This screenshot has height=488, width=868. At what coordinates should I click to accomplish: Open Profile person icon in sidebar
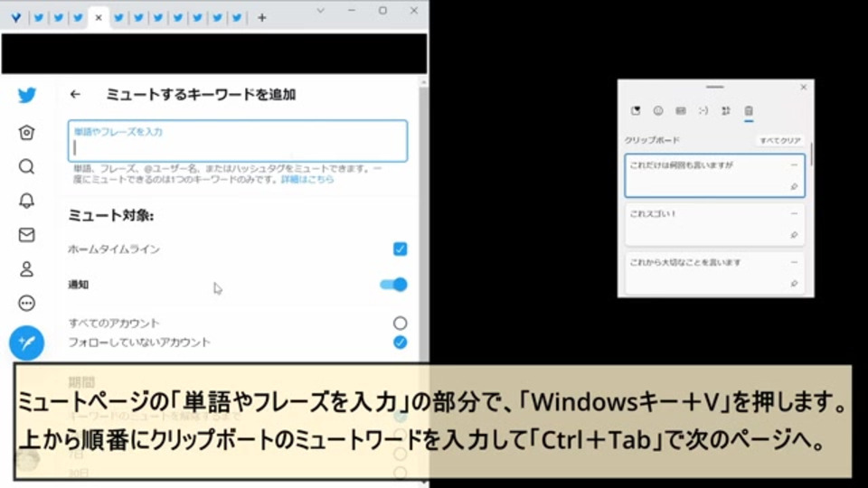(x=26, y=269)
